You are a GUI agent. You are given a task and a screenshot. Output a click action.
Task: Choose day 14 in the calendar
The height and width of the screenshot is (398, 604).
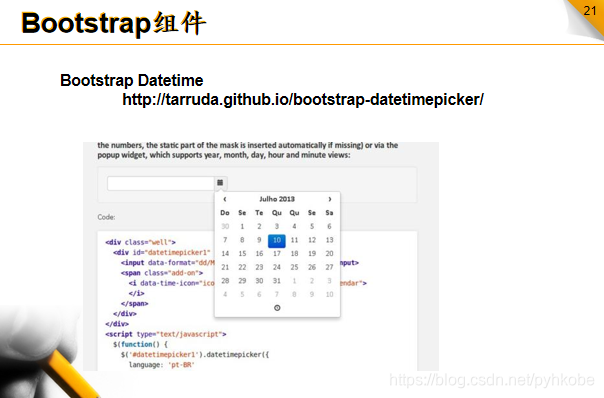click(x=225, y=254)
